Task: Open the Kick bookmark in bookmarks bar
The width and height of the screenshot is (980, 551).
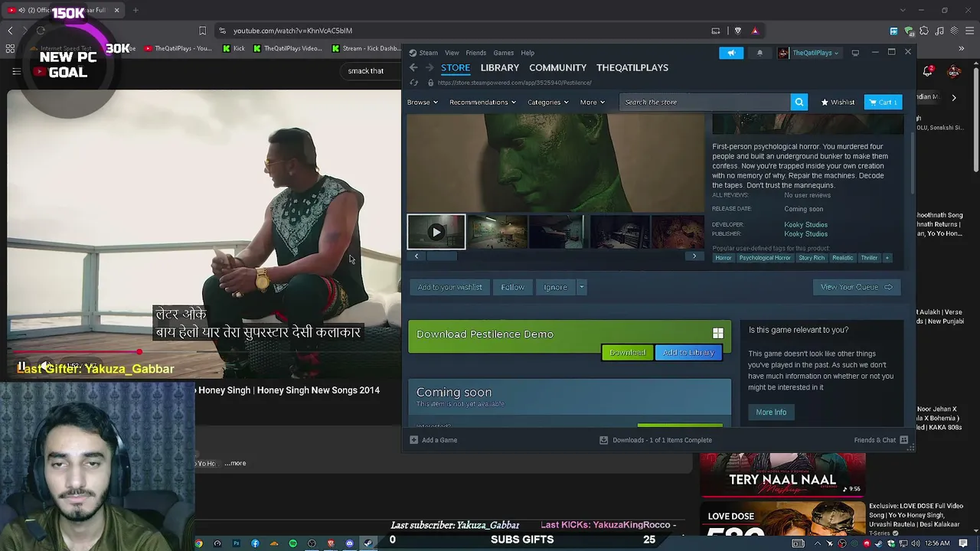Action: pos(234,48)
